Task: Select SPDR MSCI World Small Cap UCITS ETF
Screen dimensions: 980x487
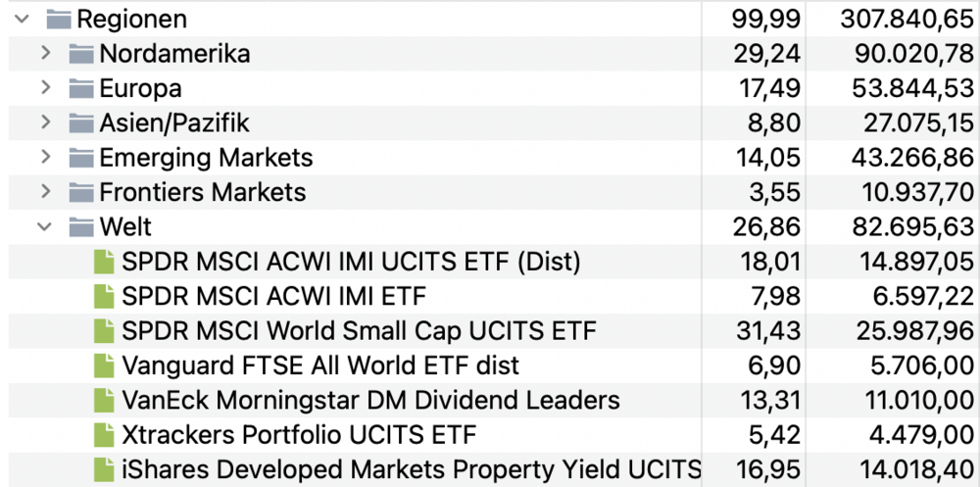Action: tap(359, 331)
